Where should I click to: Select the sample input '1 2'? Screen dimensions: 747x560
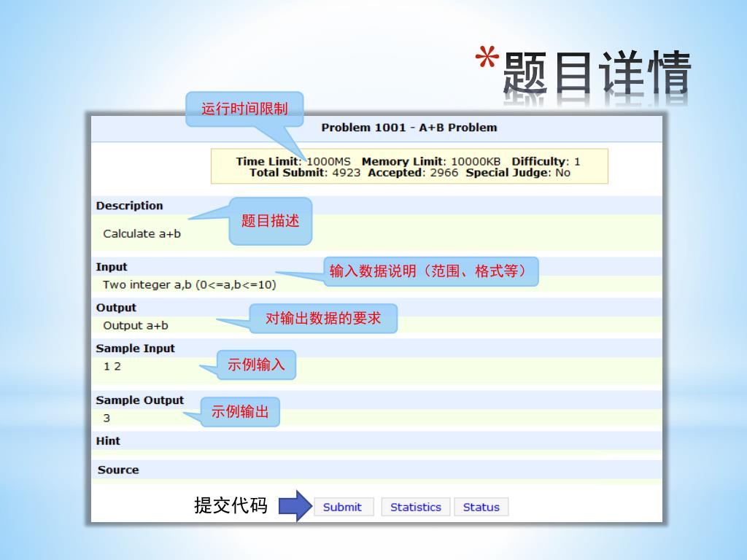112,366
